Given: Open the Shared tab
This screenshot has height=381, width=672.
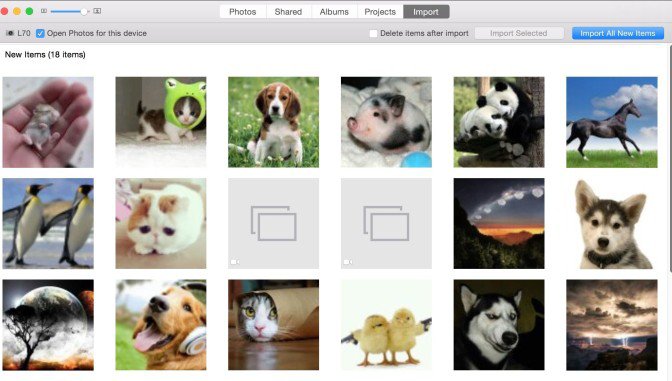Looking at the screenshot, I should click(x=288, y=12).
